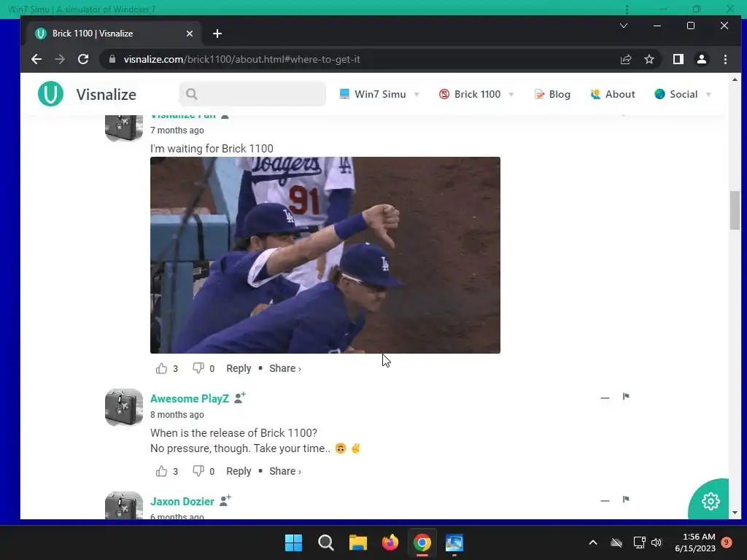Open a new browser tab

tap(217, 34)
